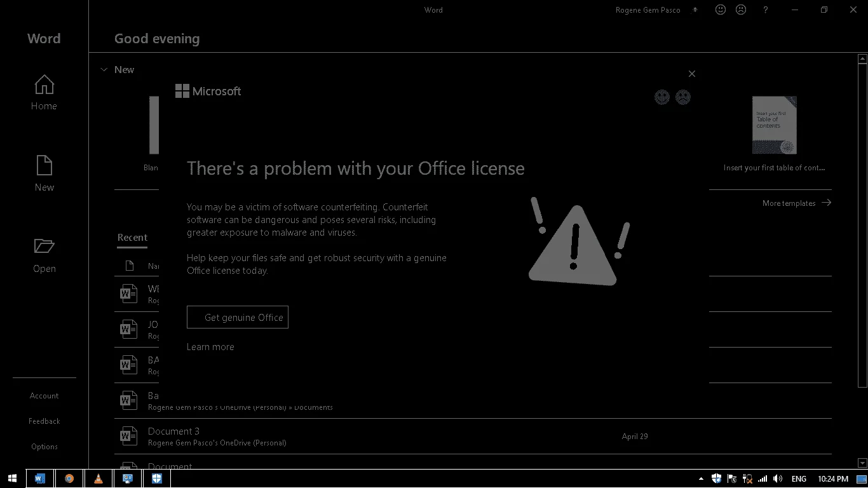
Task: Open Help with the question mark icon
Action: pyautogui.click(x=766, y=10)
